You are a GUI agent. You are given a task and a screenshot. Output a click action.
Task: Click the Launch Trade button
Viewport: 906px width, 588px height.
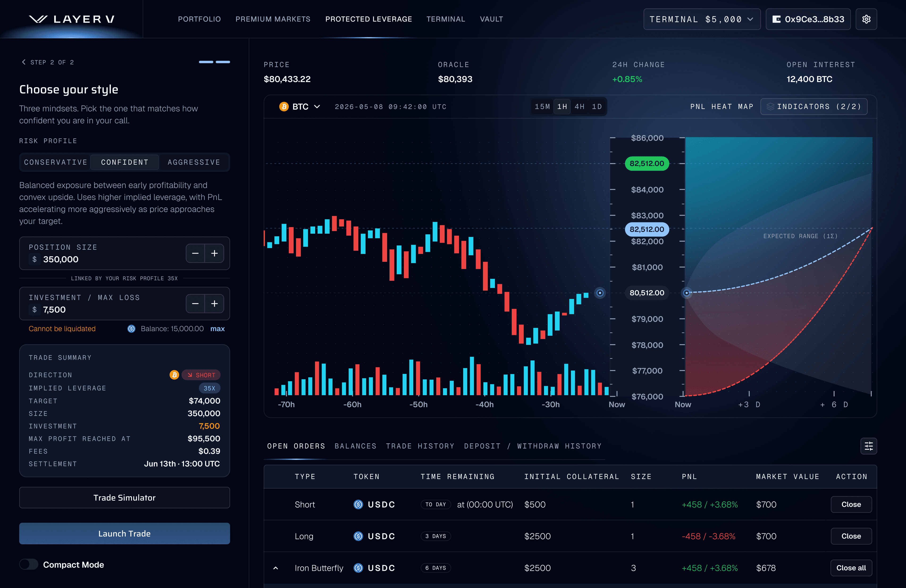125,533
